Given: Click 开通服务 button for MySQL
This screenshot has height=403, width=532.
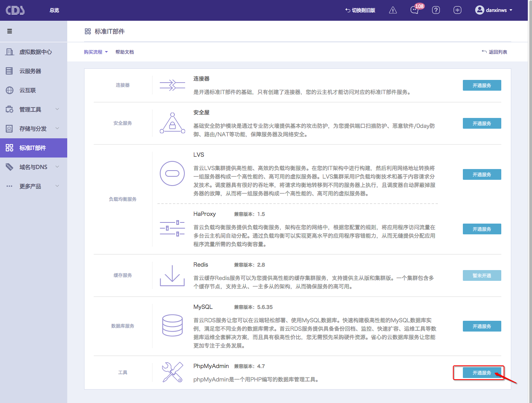Looking at the screenshot, I should (482, 326).
